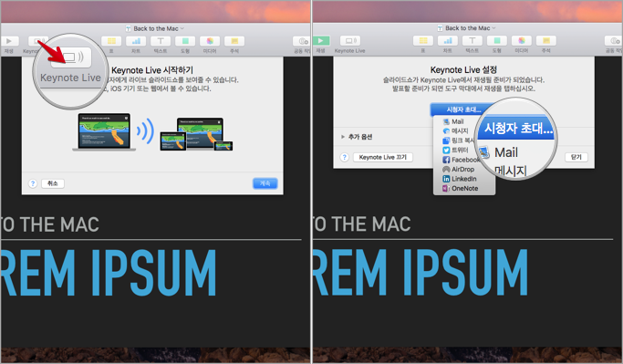Click the 닫기 (Close) button in right dialog
This screenshot has height=364, width=623.
tap(576, 157)
